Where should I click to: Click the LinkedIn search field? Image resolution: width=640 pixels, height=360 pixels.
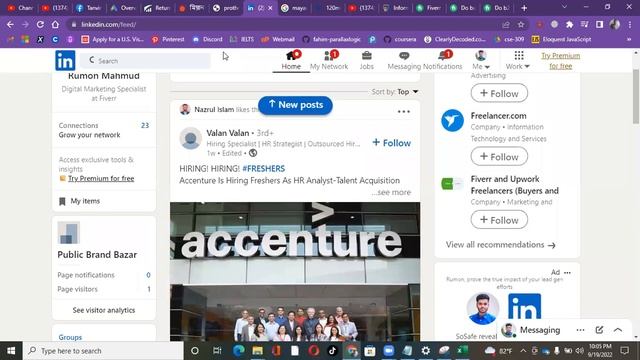[x=145, y=61]
